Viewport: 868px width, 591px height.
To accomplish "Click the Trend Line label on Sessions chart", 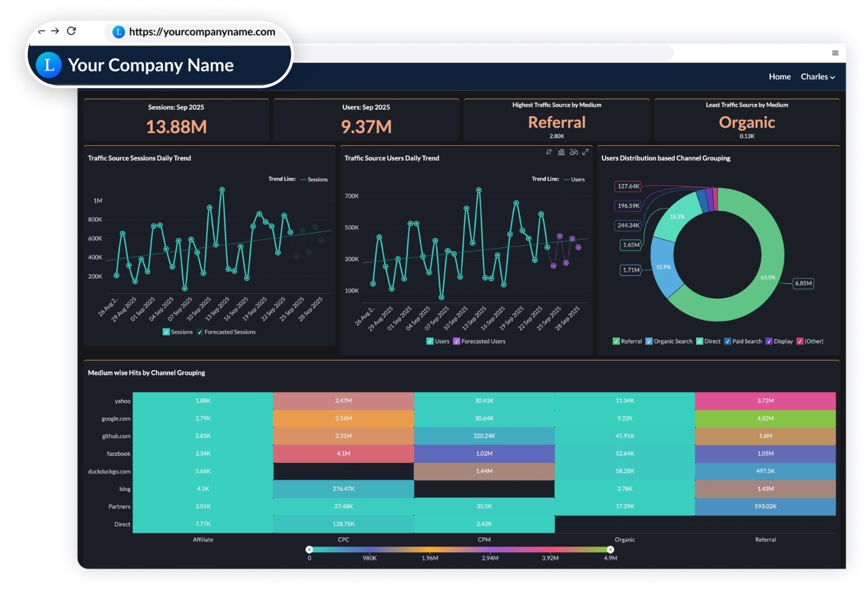I will point(282,179).
